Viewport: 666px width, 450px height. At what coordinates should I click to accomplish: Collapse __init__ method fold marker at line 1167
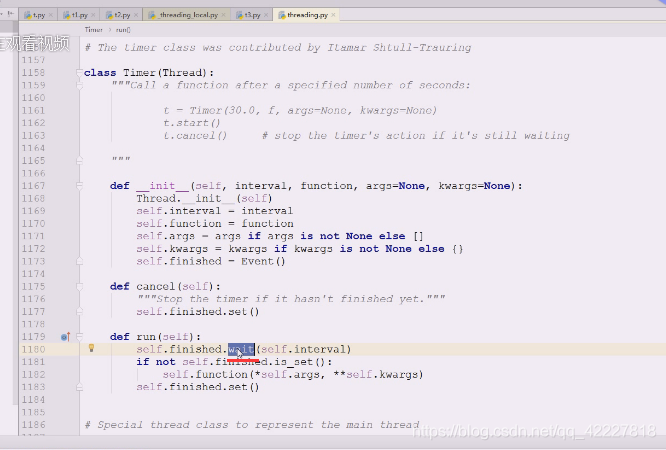click(79, 186)
